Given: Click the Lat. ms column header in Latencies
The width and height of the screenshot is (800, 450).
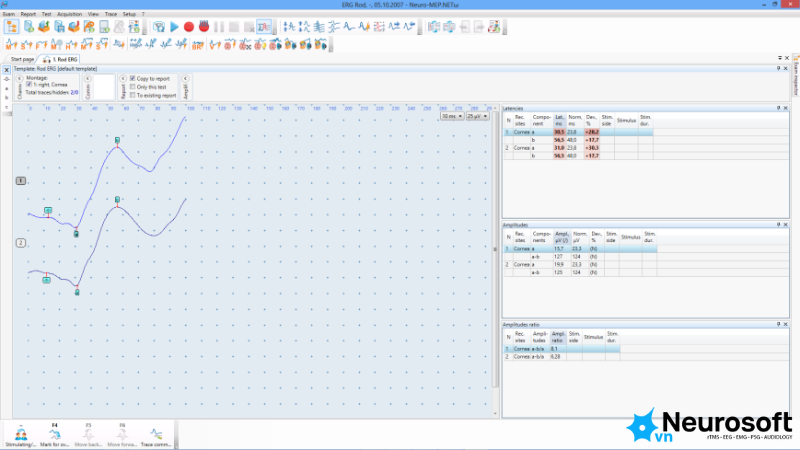Looking at the screenshot, I should [x=560, y=120].
